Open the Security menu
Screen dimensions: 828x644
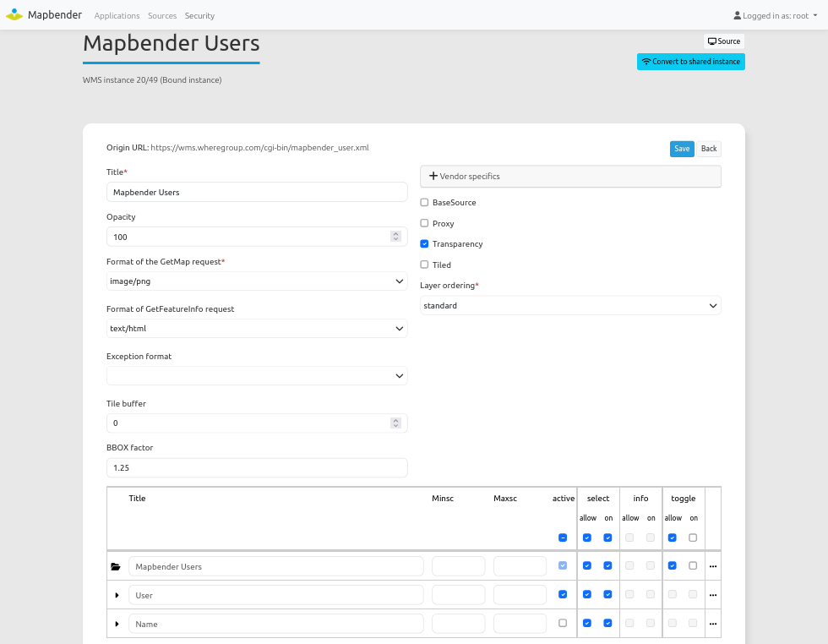199,16
